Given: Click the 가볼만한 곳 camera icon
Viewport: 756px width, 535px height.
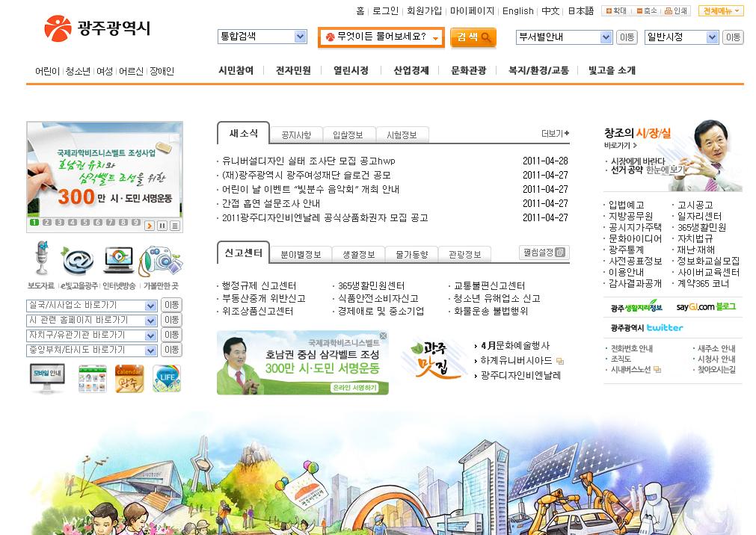Looking at the screenshot, I should (x=160, y=259).
